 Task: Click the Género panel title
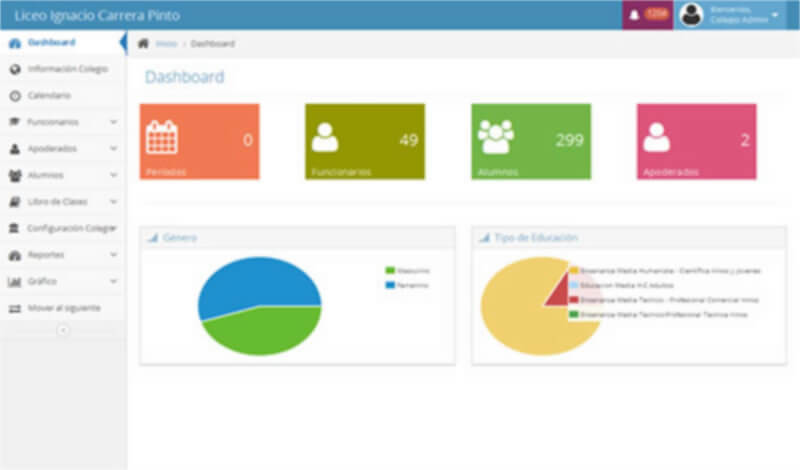pos(180,238)
